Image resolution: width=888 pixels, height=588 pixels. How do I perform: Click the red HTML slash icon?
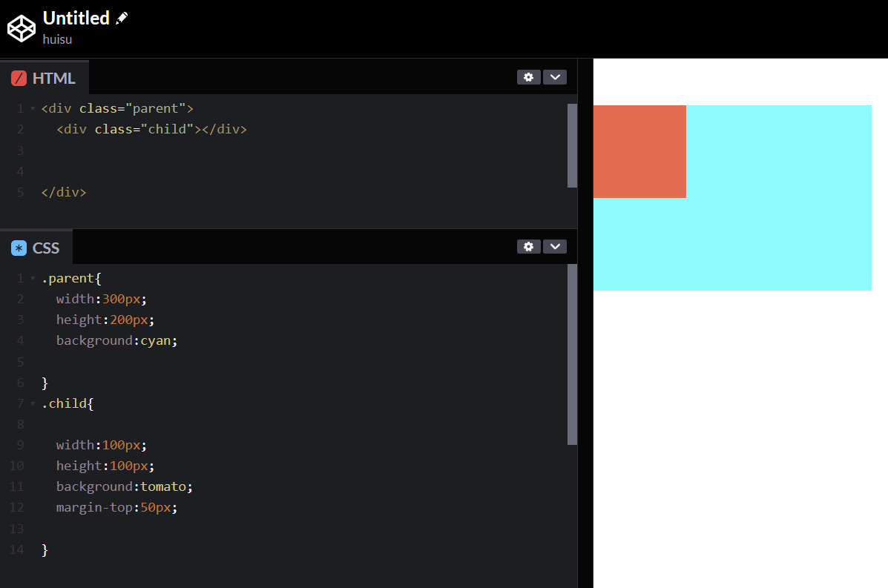point(19,78)
